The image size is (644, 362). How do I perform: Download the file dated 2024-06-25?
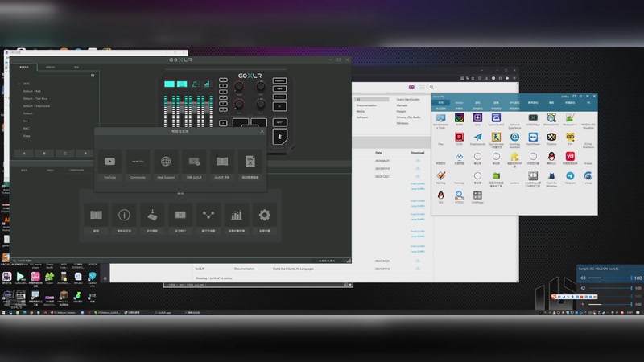point(418,161)
